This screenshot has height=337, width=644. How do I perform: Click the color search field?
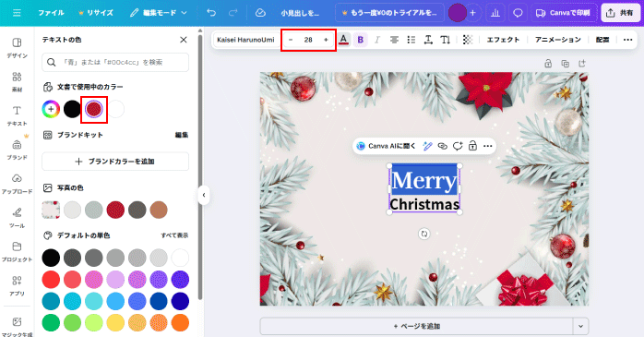115,62
